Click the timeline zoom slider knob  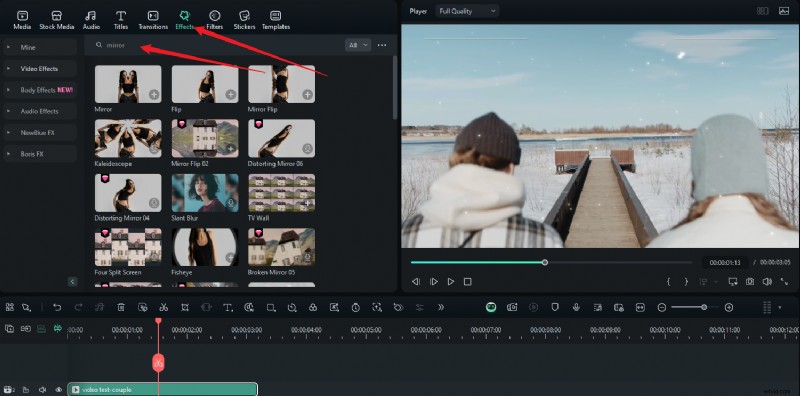click(704, 307)
